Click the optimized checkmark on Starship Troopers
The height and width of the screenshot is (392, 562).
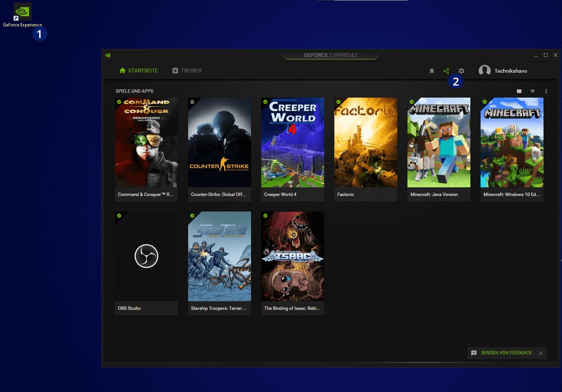pyautogui.click(x=192, y=216)
